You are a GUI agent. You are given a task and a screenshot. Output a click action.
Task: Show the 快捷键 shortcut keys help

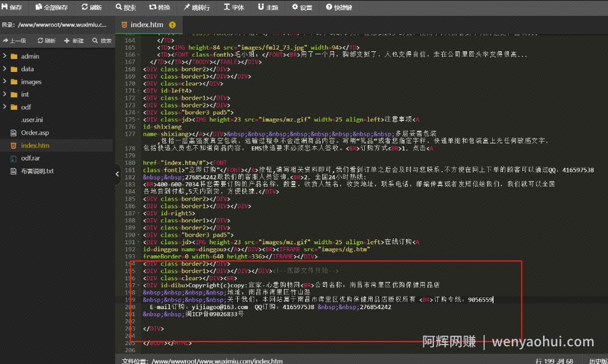(339, 7)
